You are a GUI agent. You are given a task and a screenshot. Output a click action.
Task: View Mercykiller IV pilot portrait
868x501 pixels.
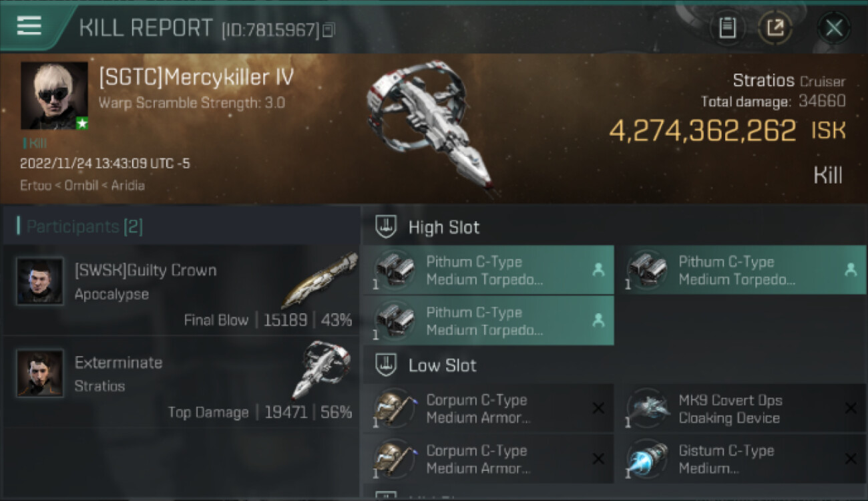pyautogui.click(x=54, y=96)
